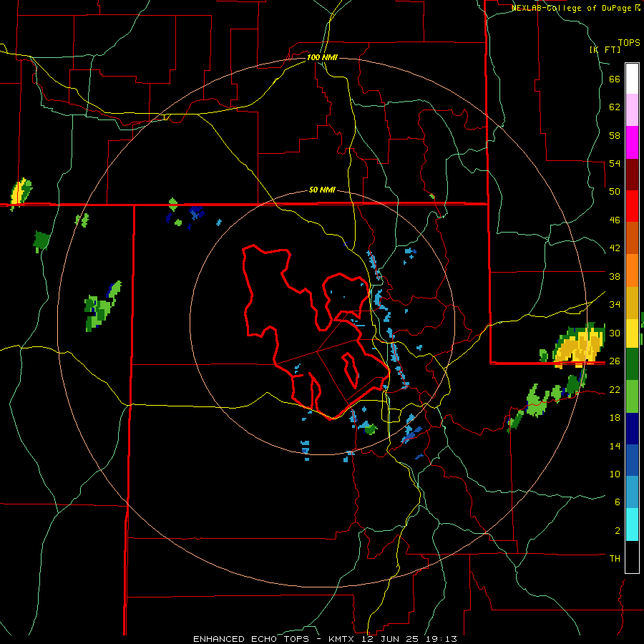Viewport: 644px width, 644px height.
Task: Click the 30 value on the legend scale
Action: [x=615, y=333]
